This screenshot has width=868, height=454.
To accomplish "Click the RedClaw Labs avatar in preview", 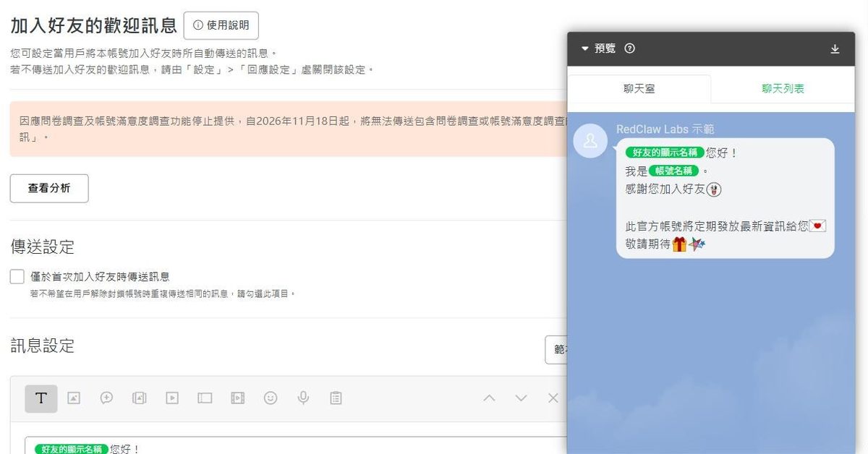I will tap(590, 140).
